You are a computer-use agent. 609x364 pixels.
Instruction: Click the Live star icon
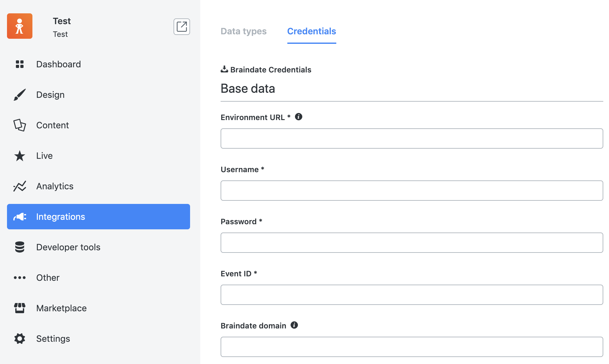coord(19,156)
